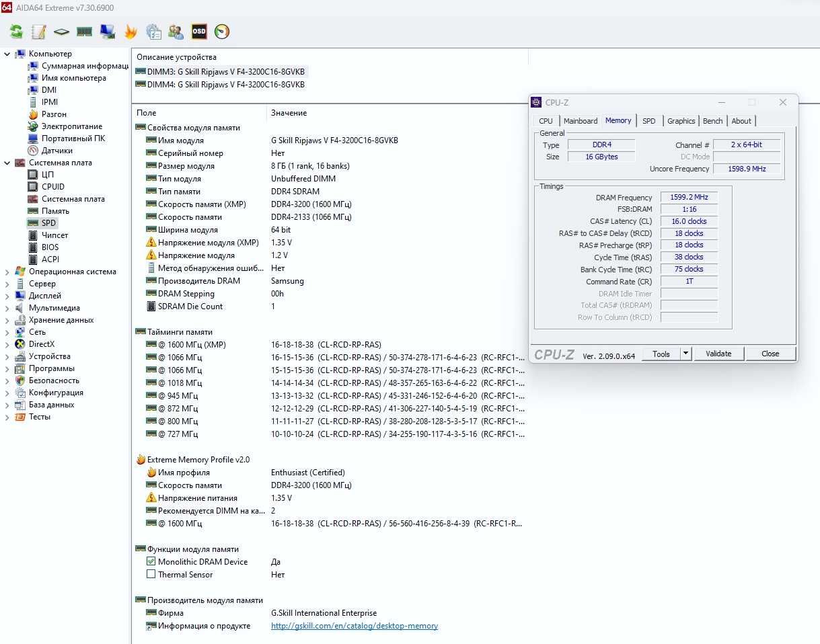Open the gskill.com desktop-memory link
Viewport: 820px width, 644px height.
coord(355,626)
